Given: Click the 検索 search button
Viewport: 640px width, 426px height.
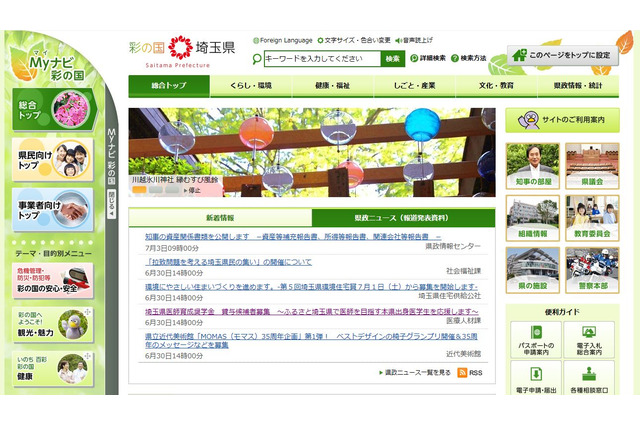Looking at the screenshot, I should pyautogui.click(x=393, y=59).
